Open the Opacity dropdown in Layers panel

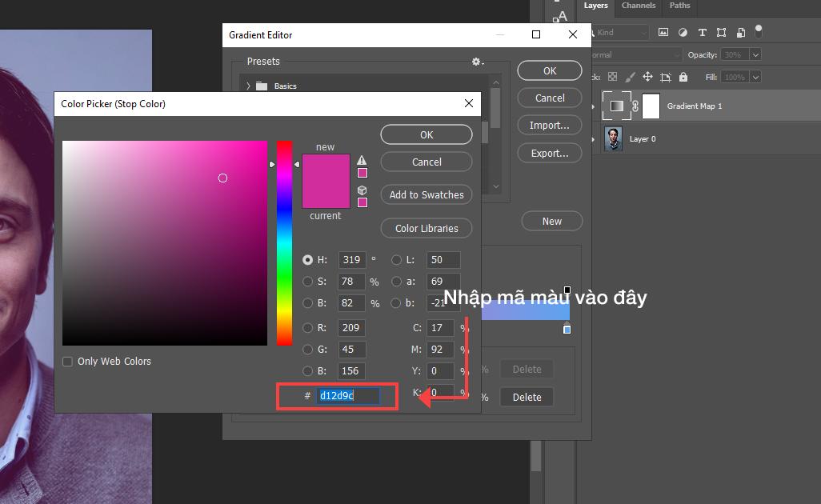click(x=755, y=54)
